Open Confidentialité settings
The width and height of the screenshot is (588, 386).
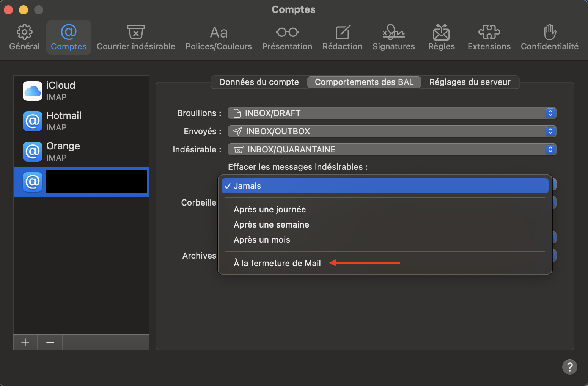point(549,38)
